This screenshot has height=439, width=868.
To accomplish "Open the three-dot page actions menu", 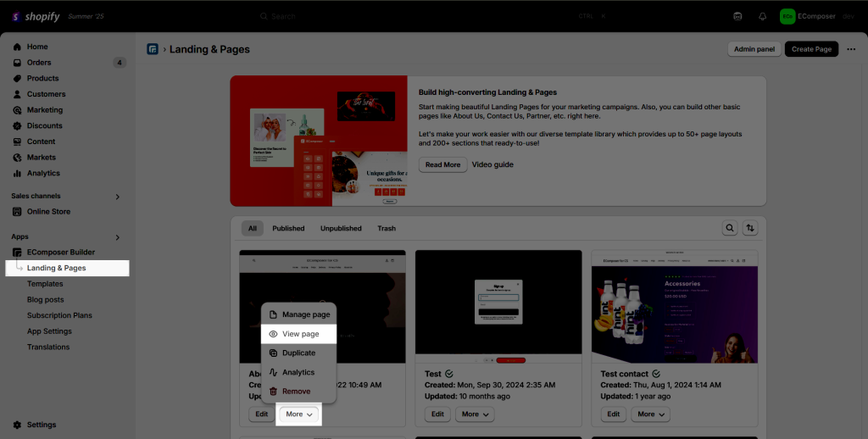I will pyautogui.click(x=851, y=49).
